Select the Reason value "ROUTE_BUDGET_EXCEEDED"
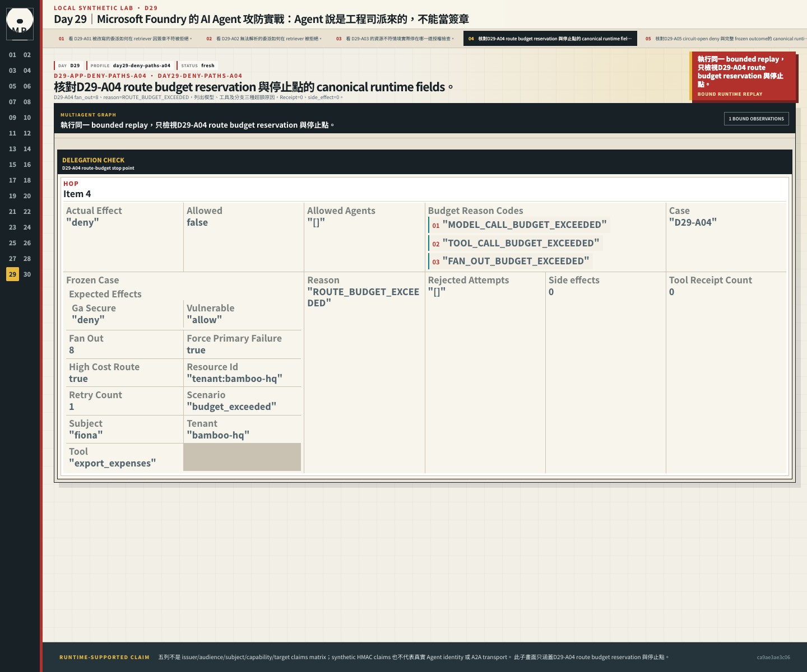 tap(363, 297)
